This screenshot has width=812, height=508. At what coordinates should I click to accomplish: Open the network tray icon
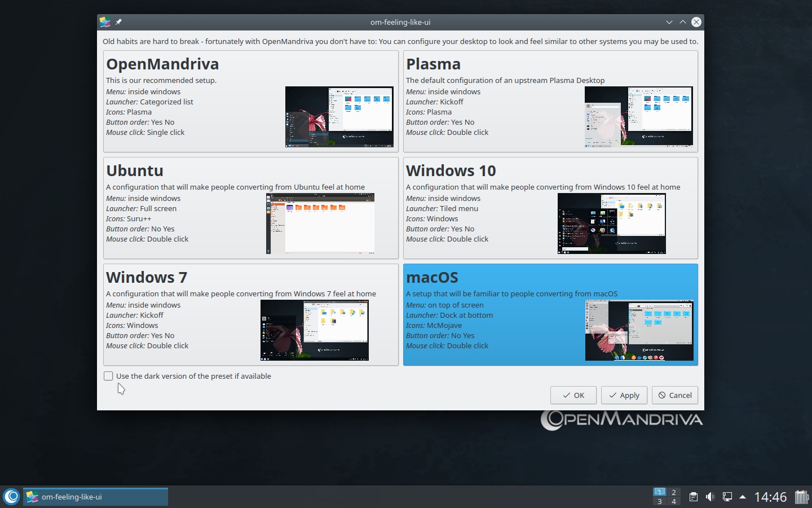point(727,497)
